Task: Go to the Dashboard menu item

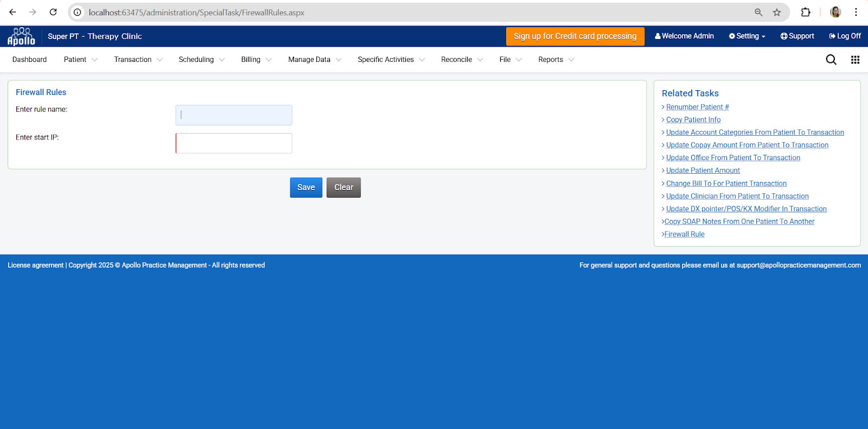Action: coord(29,60)
